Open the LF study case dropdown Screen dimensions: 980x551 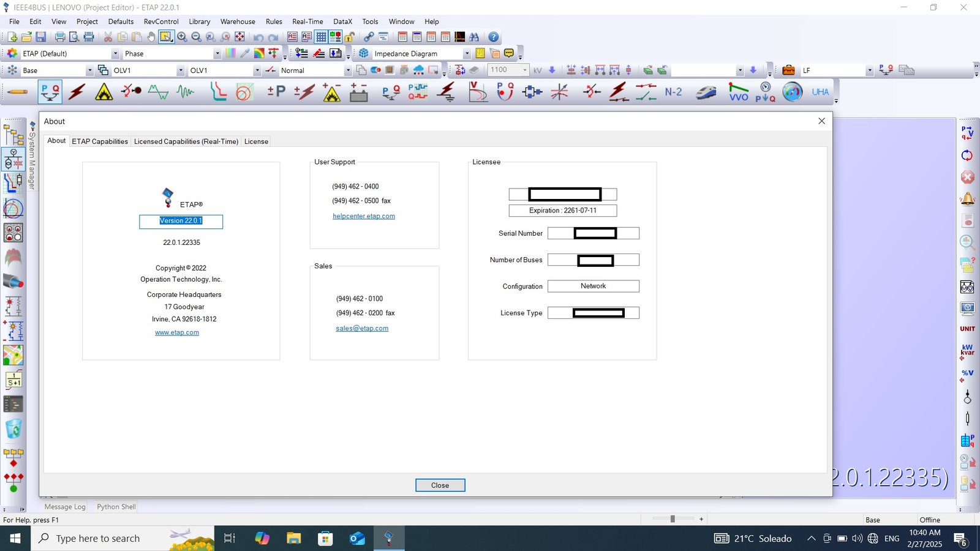(x=869, y=70)
